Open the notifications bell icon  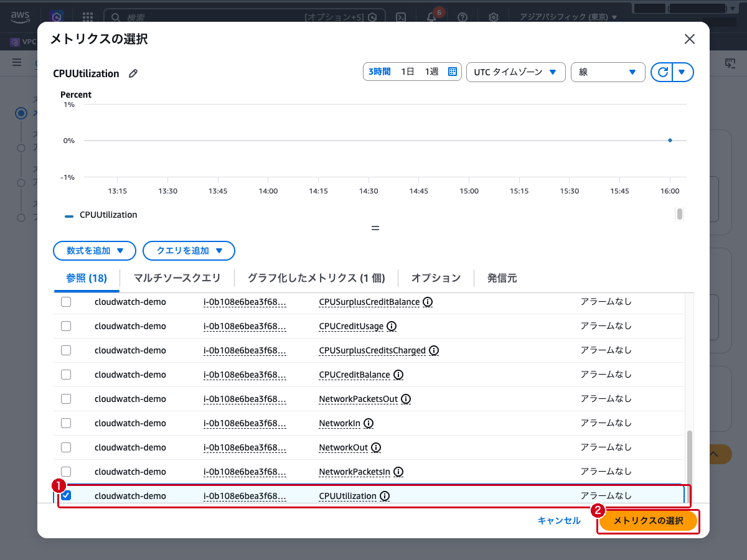[431, 17]
